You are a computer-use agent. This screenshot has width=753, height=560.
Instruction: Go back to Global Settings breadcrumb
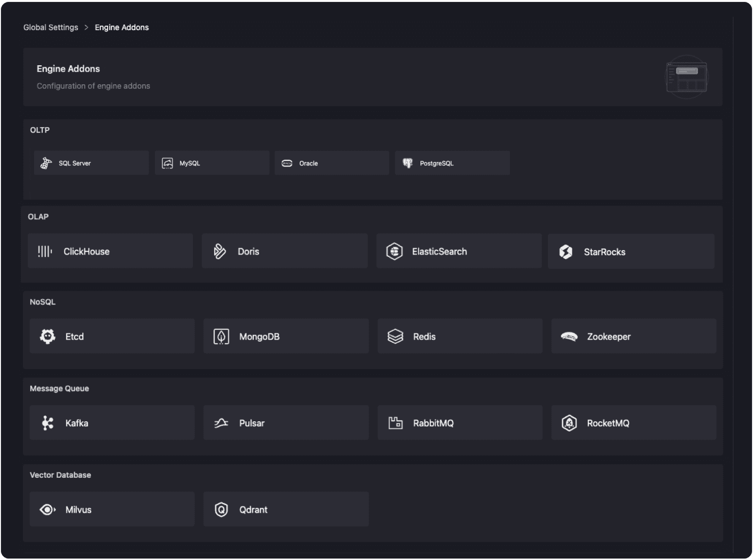[x=51, y=27]
